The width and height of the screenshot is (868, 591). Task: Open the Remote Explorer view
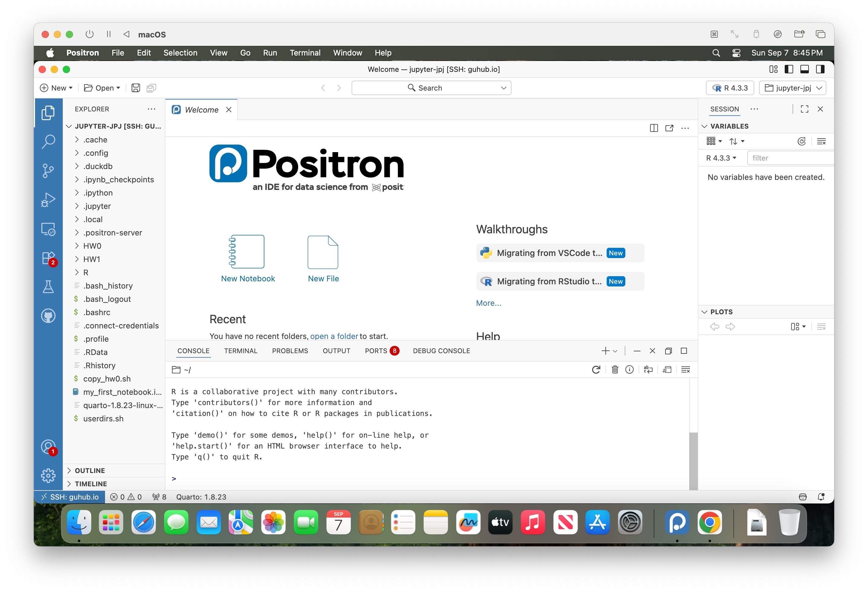tap(48, 228)
